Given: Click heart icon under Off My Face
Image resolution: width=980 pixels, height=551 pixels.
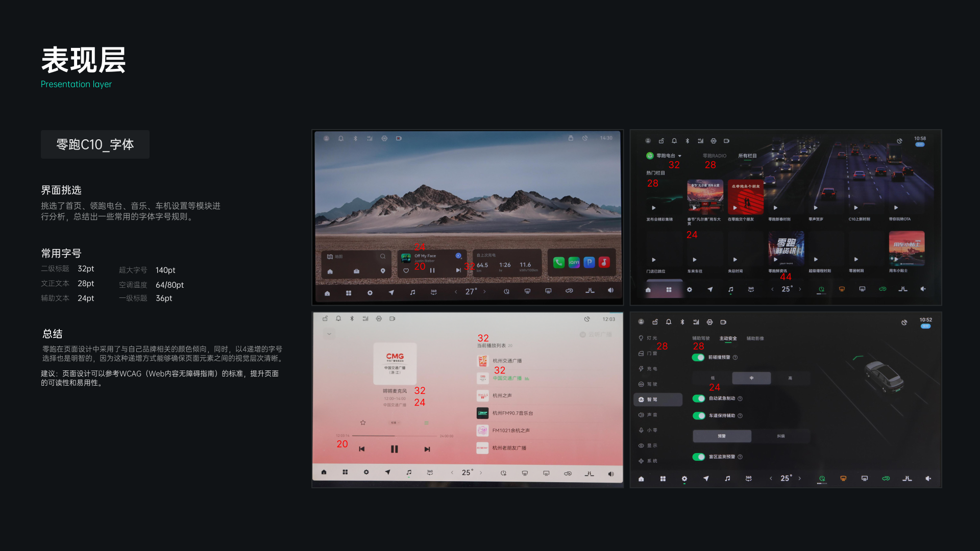Looking at the screenshot, I should click(406, 270).
